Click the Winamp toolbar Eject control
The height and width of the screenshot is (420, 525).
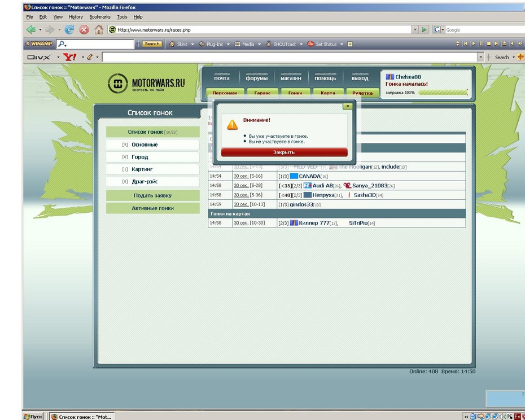pyautogui.click(x=504, y=43)
